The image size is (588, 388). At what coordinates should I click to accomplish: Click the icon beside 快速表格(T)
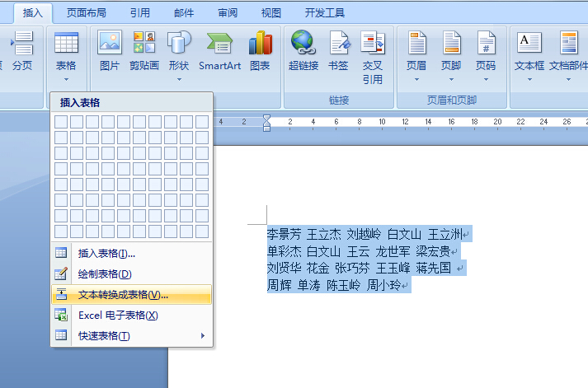click(x=61, y=334)
